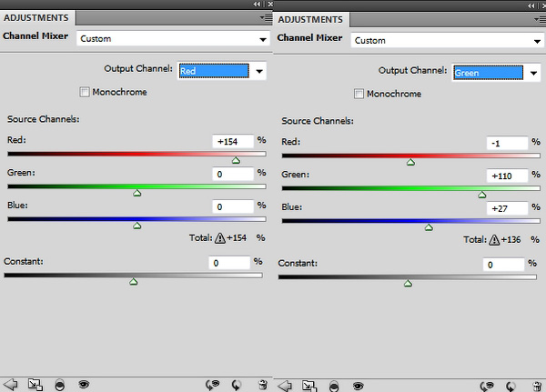Image resolution: width=546 pixels, height=392 pixels.
Task: Click the 'Channel Mixer' title in the right panel
Action: (x=309, y=37)
